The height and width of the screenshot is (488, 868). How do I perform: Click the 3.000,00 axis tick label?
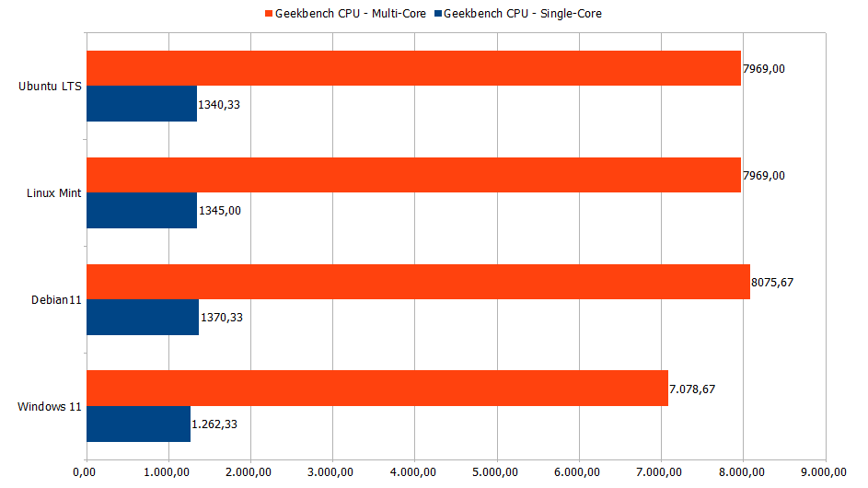click(x=330, y=472)
